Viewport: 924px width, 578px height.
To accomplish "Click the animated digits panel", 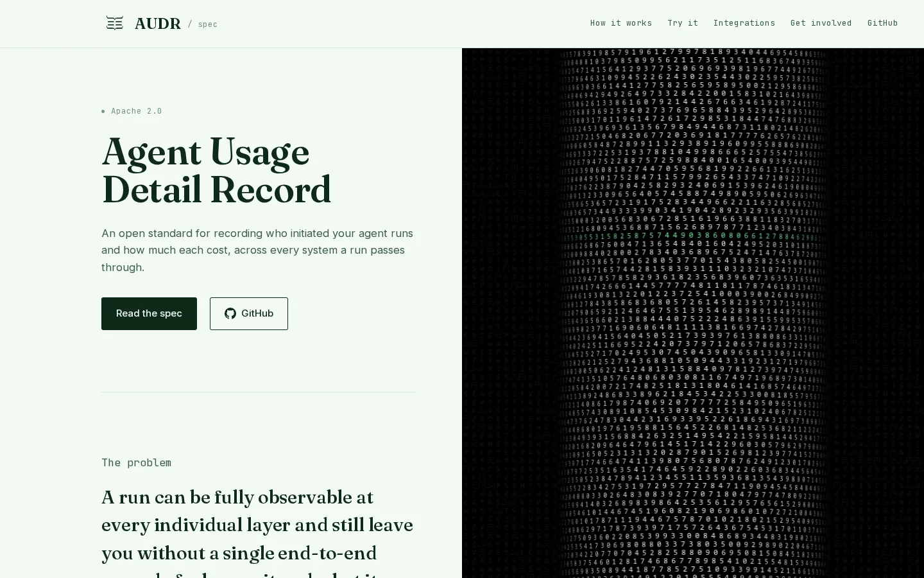I will pyautogui.click(x=693, y=313).
